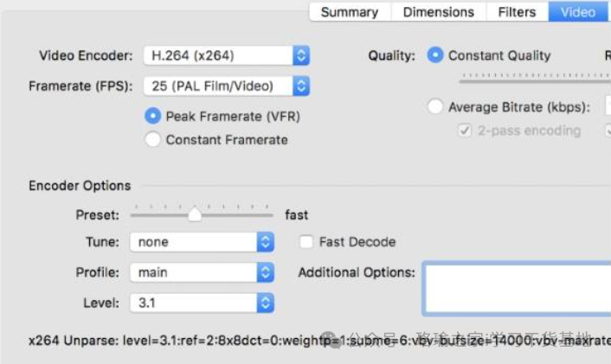Choose Average Bitrate (kbps) option

[436, 107]
